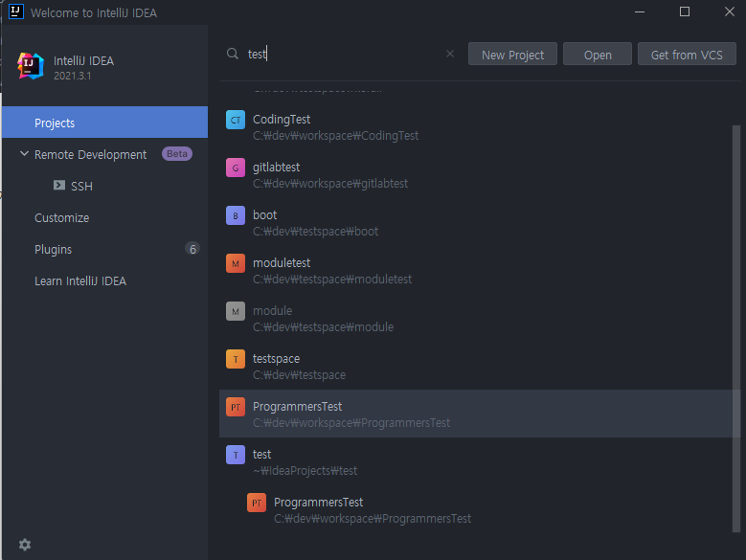Click the New Project button

pyautogui.click(x=512, y=55)
